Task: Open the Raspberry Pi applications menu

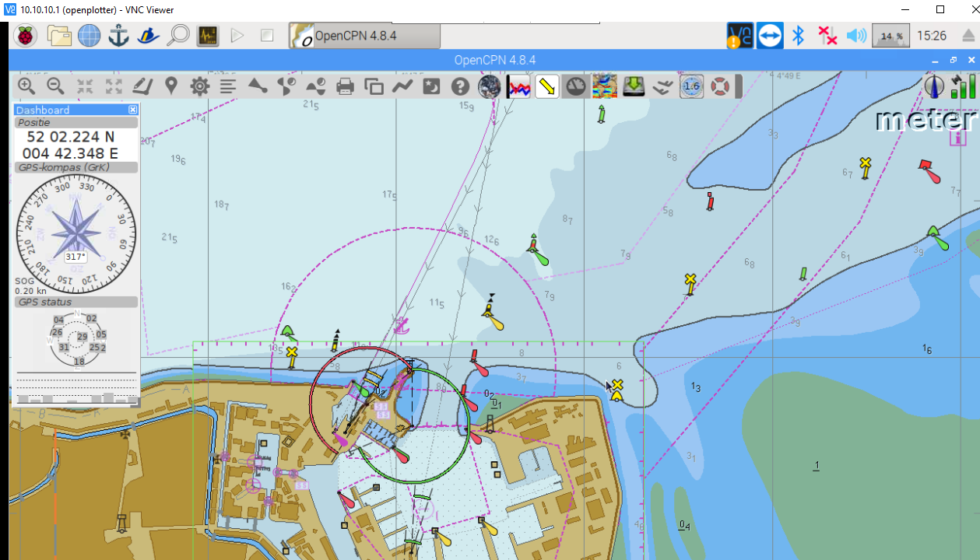Action: (x=26, y=36)
